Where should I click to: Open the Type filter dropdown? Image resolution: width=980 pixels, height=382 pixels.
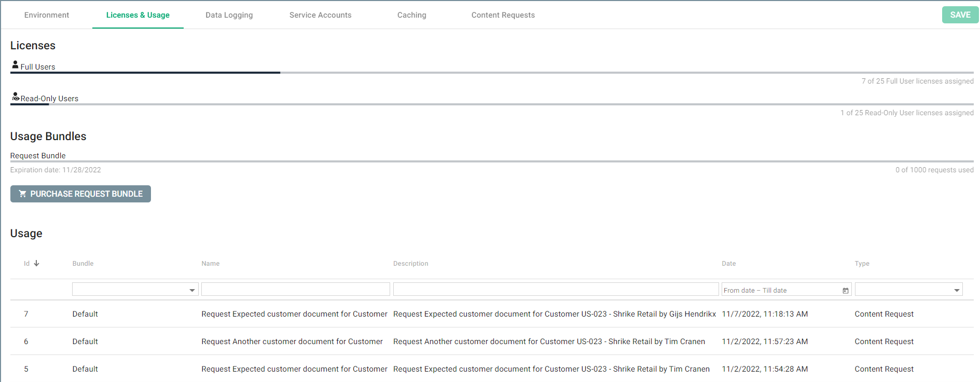956,290
